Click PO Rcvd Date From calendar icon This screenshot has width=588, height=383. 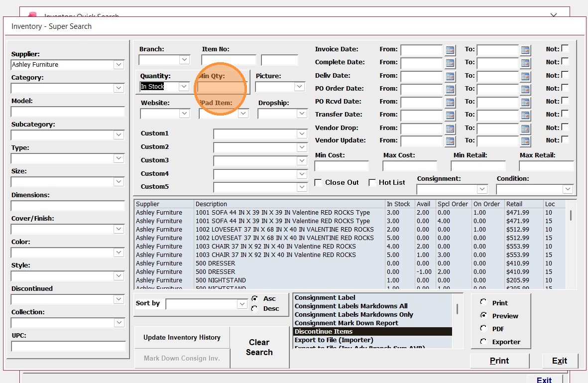450,102
